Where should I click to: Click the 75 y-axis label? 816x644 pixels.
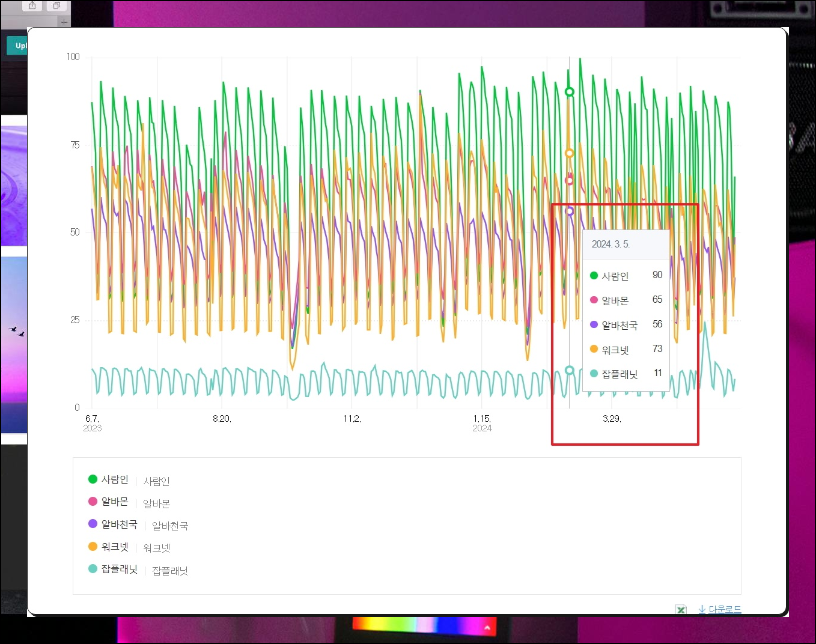click(75, 145)
